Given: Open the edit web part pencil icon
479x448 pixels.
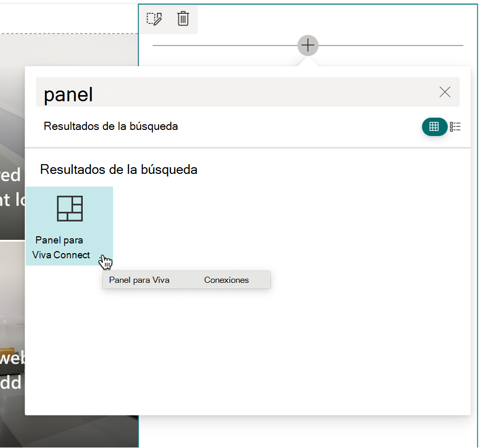Looking at the screenshot, I should pyautogui.click(x=154, y=19).
